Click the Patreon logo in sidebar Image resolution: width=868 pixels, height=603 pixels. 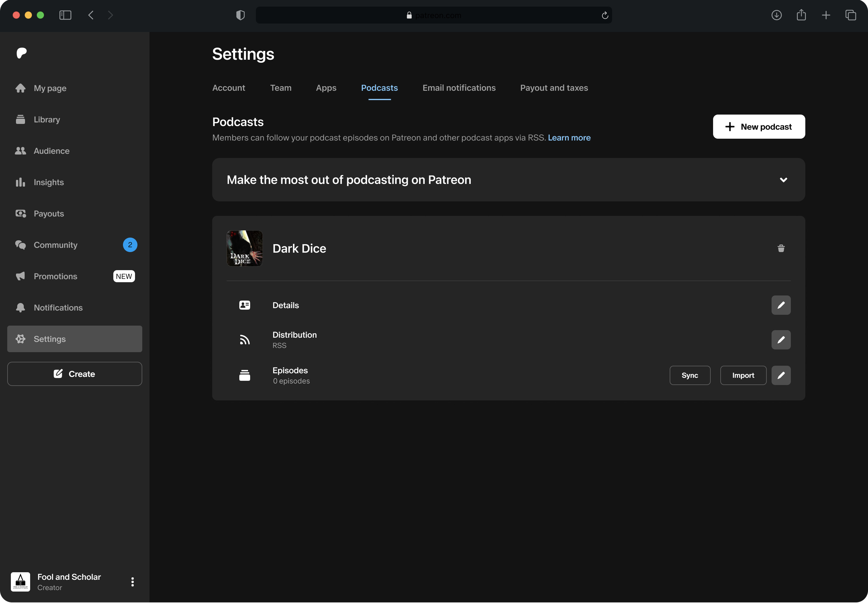click(21, 53)
